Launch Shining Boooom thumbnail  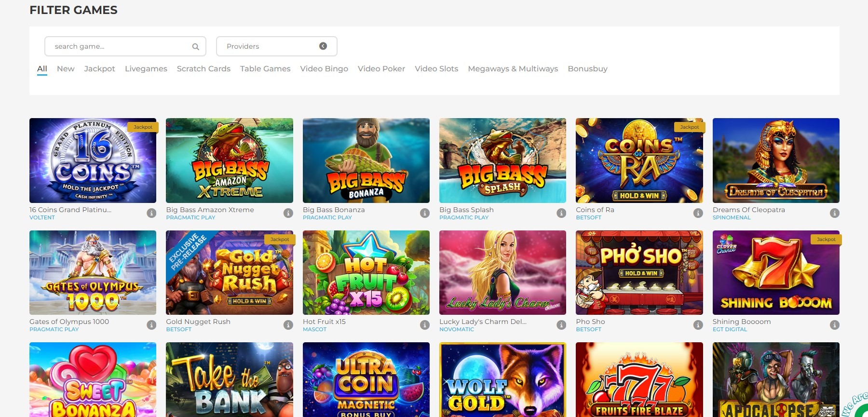[776, 272]
